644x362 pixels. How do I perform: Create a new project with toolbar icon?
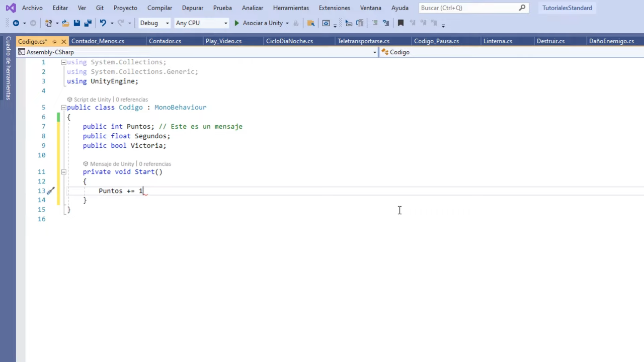[48, 23]
